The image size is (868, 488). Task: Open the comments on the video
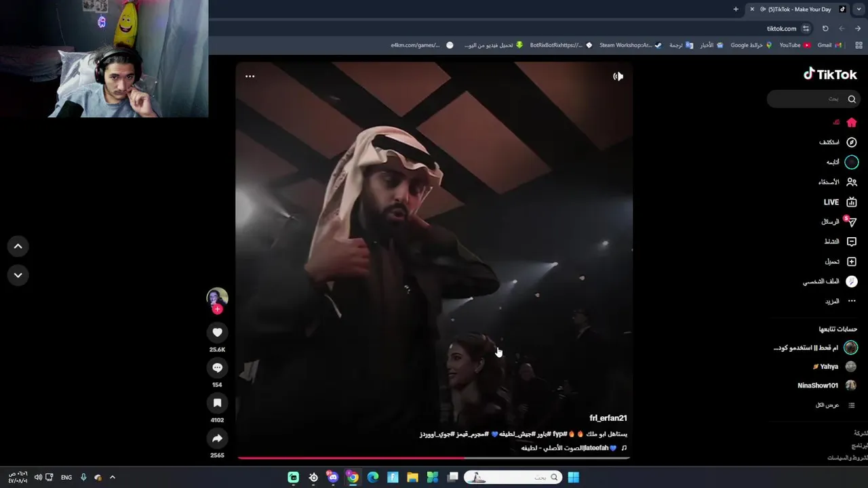tap(217, 367)
